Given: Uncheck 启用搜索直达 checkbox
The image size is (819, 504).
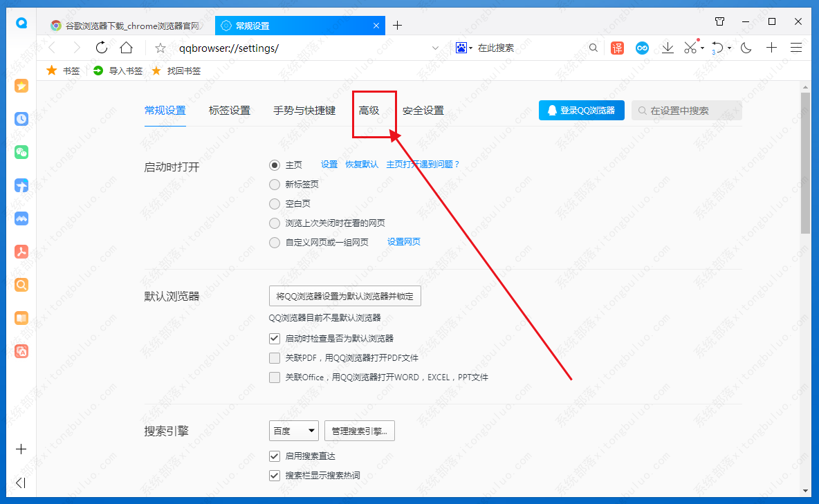Looking at the screenshot, I should (275, 456).
